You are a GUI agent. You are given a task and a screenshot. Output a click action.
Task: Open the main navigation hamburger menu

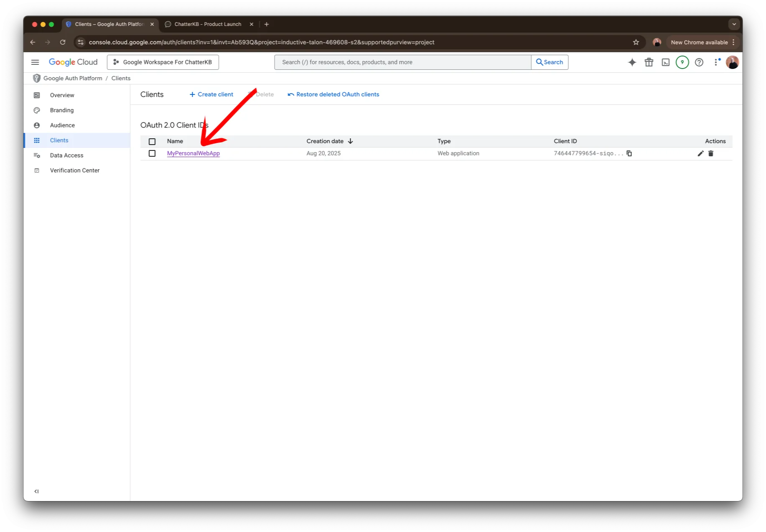click(x=35, y=62)
